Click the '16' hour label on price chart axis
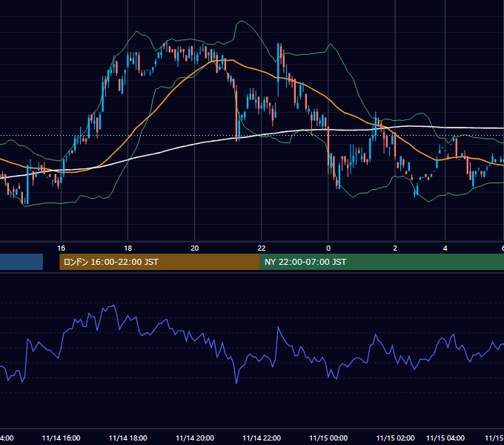This screenshot has width=504, height=445. point(61,248)
